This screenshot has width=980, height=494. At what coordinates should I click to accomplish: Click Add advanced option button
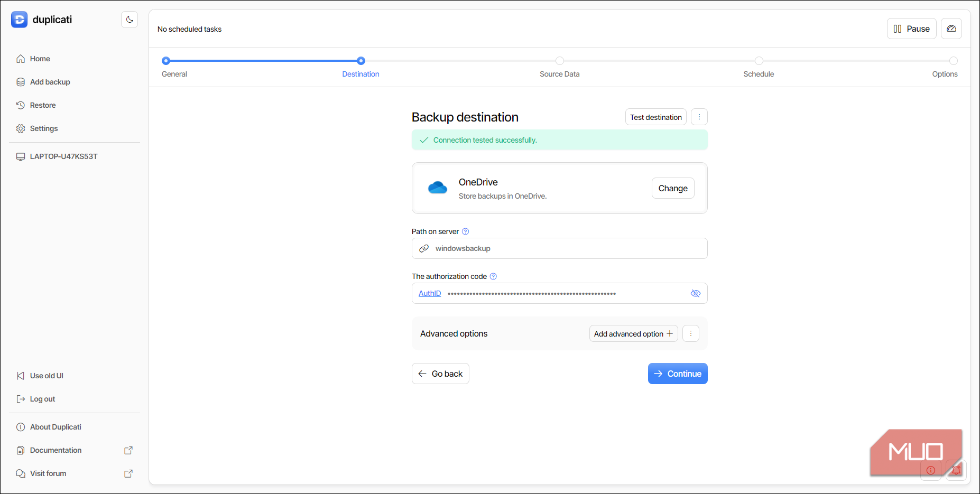pyautogui.click(x=634, y=333)
